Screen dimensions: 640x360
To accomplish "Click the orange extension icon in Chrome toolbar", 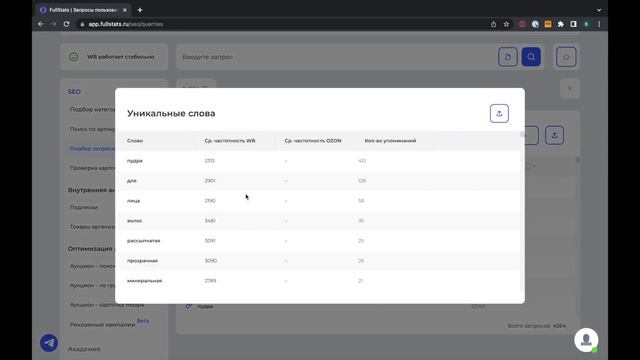I will click(x=548, y=24).
